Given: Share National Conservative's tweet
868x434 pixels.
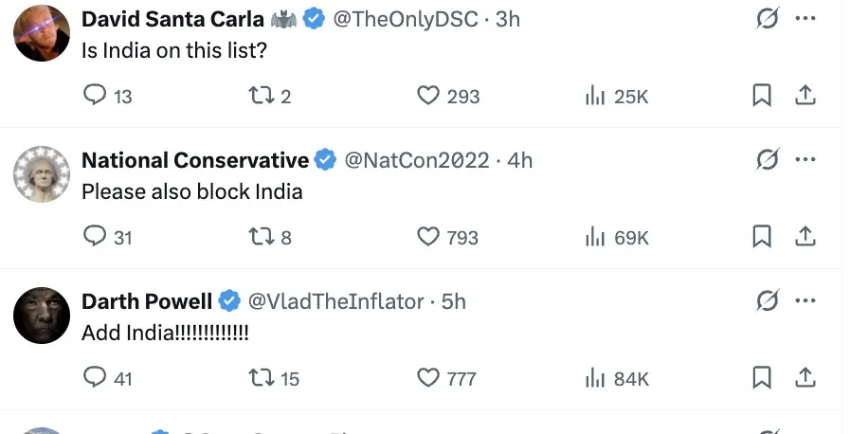Looking at the screenshot, I should (805, 237).
